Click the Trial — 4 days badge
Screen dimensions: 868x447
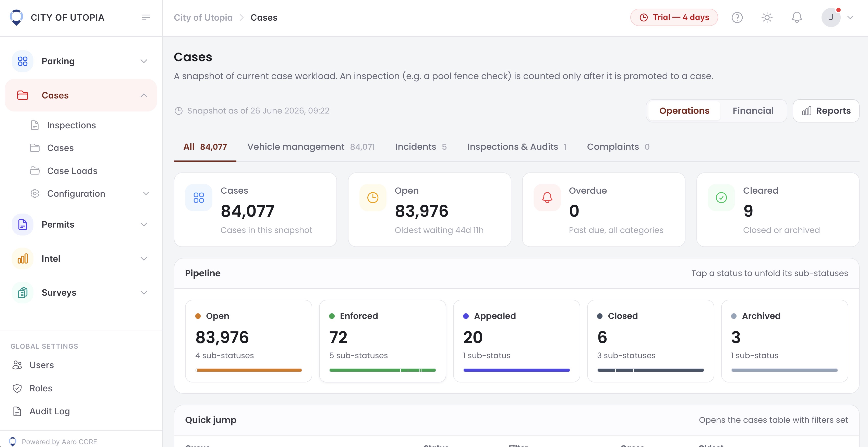pyautogui.click(x=674, y=18)
